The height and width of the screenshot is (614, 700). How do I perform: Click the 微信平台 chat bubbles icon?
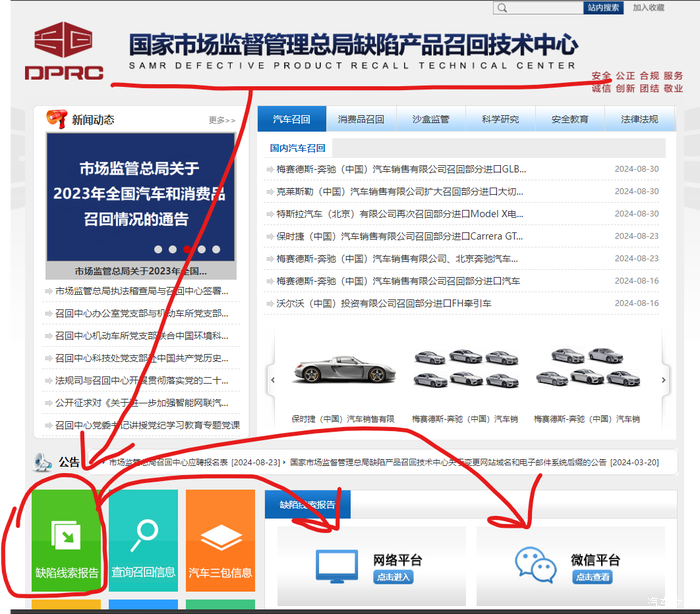pos(536,565)
